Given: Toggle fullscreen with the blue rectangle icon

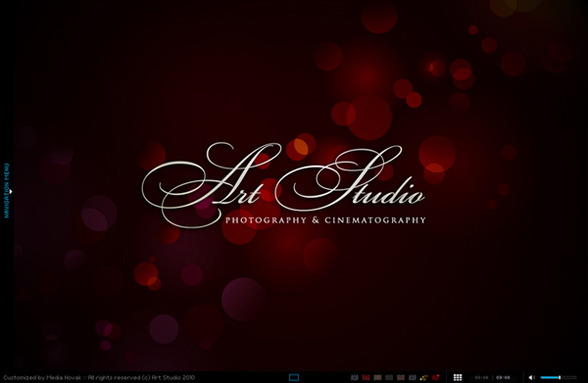Looking at the screenshot, I should click(x=294, y=377).
